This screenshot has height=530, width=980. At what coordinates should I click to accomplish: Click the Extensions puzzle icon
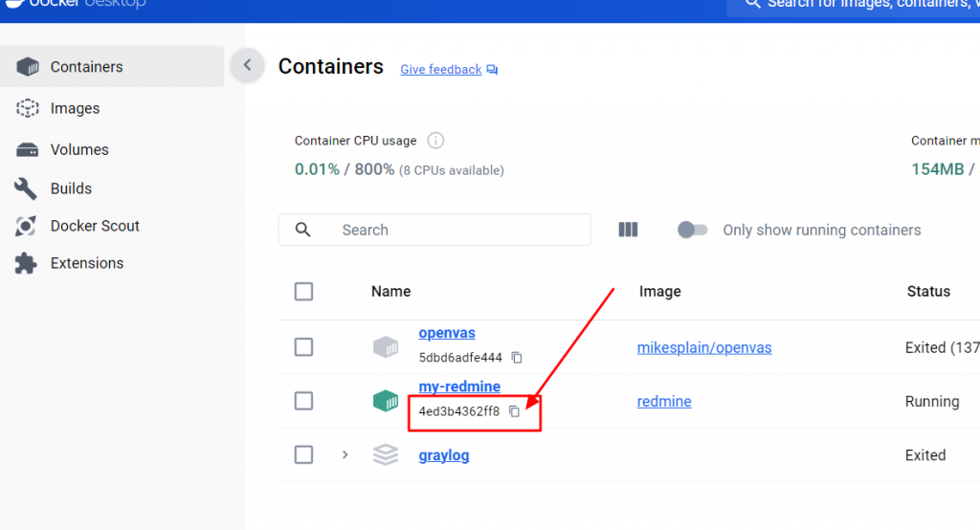coord(26,263)
